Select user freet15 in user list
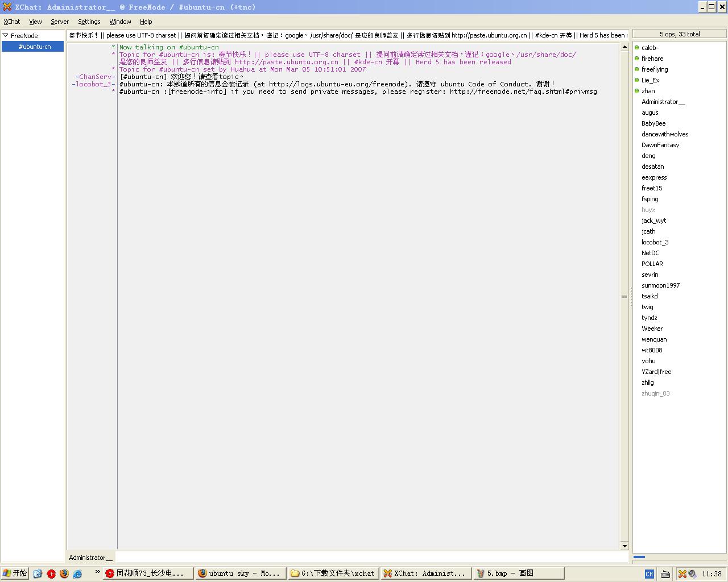Image resolution: width=728 pixels, height=582 pixels. pos(652,188)
